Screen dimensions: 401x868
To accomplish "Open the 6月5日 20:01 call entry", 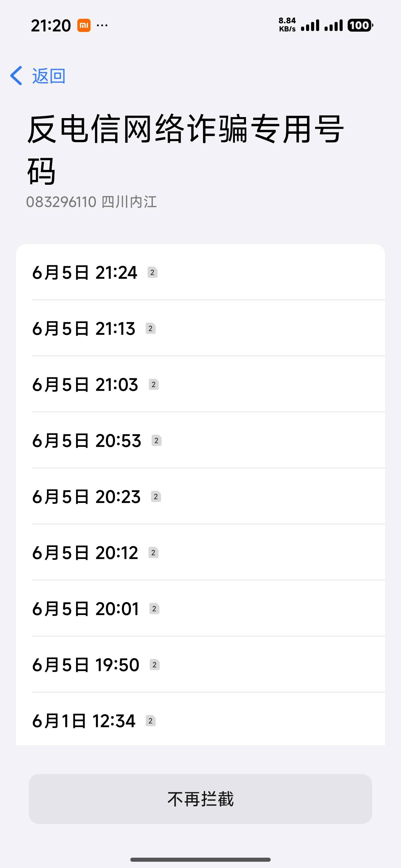I will click(x=200, y=608).
